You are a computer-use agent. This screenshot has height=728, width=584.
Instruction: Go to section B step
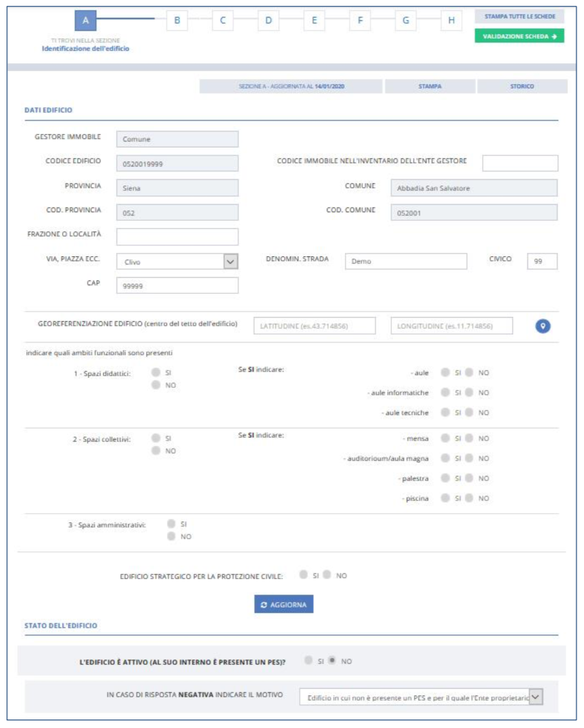click(x=177, y=20)
